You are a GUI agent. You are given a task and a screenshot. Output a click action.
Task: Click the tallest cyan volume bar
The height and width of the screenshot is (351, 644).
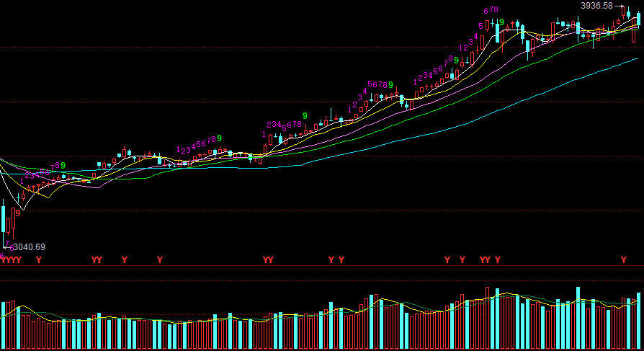577,317
